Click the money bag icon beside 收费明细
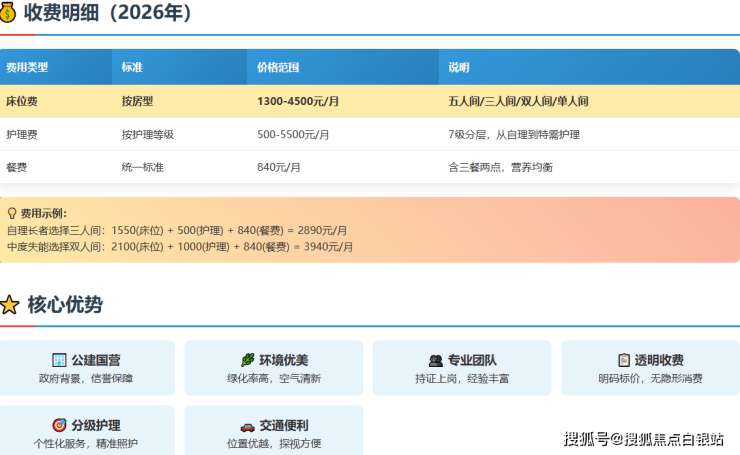740x455 pixels. 9,14
